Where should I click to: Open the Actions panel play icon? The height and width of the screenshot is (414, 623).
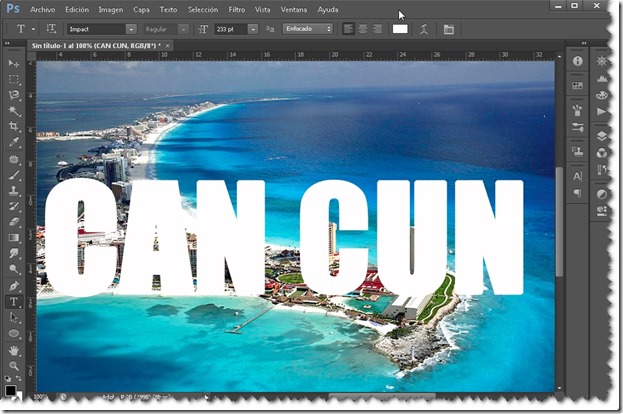tap(602, 112)
